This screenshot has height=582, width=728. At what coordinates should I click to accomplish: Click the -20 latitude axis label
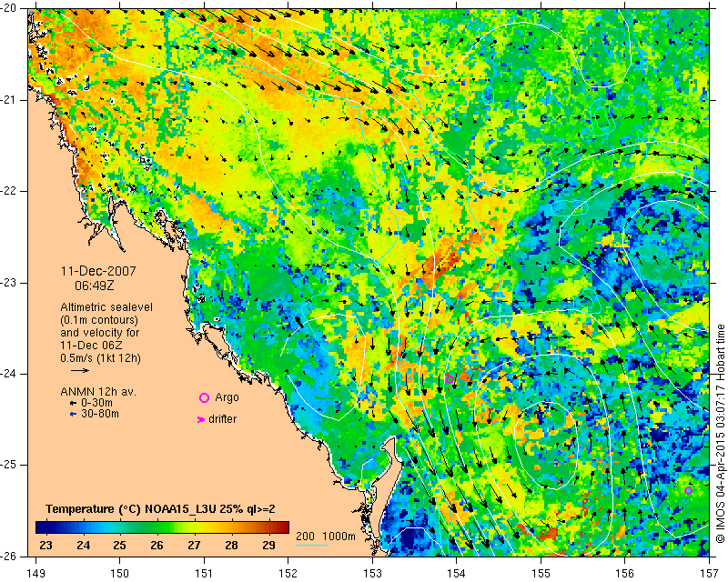pos(9,8)
